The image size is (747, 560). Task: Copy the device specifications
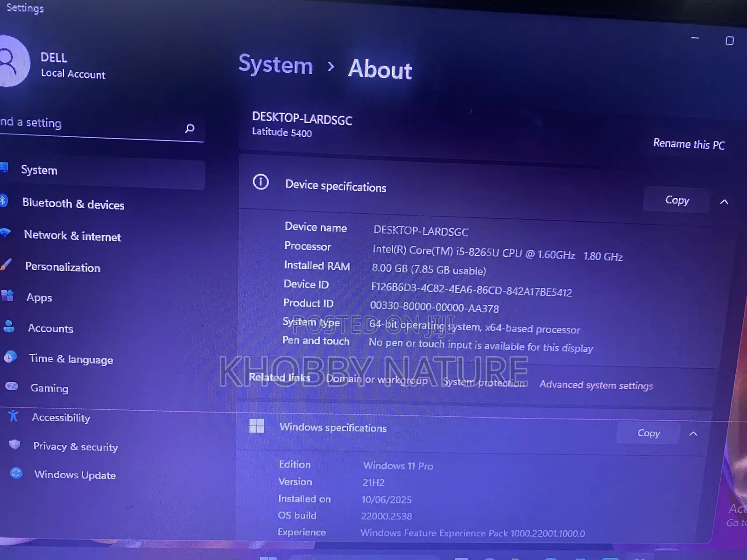tap(677, 200)
